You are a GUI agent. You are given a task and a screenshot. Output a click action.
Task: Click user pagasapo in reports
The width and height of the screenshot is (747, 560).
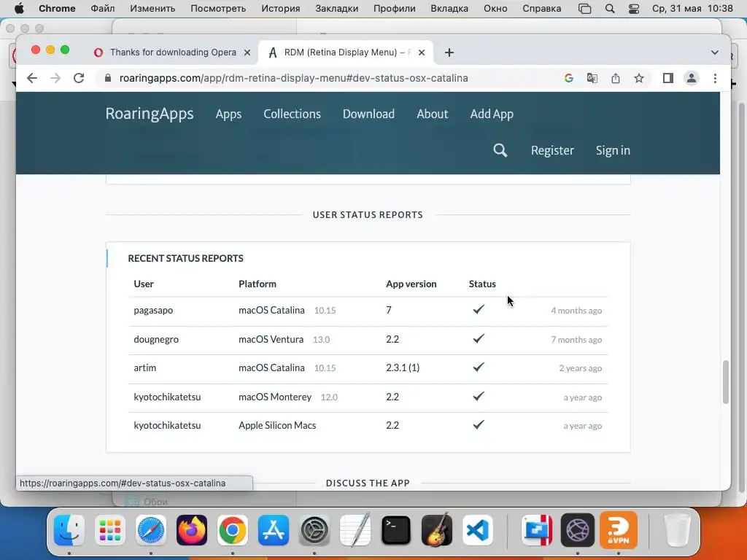click(153, 311)
